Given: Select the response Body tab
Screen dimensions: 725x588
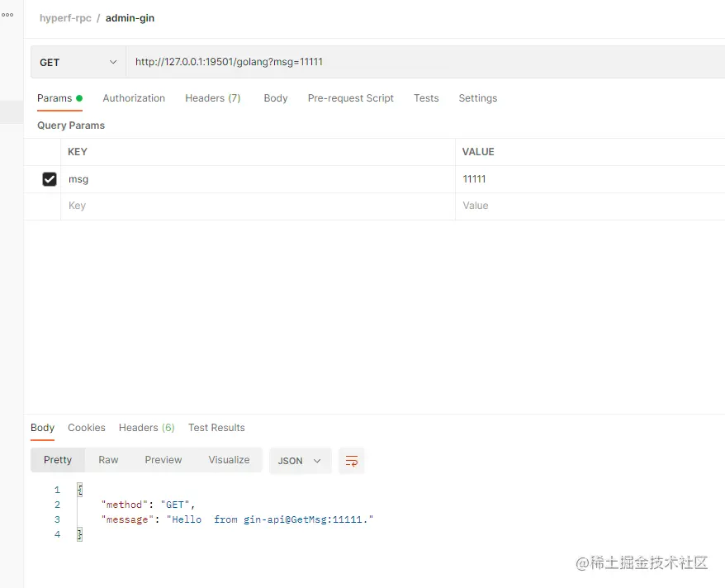Looking at the screenshot, I should 43,428.
